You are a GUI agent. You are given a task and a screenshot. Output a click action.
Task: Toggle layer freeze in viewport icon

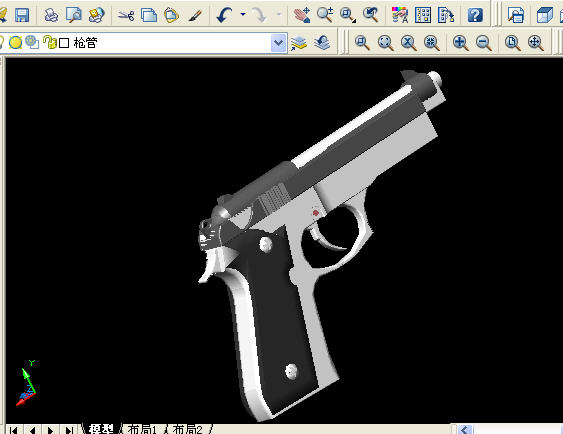point(32,42)
